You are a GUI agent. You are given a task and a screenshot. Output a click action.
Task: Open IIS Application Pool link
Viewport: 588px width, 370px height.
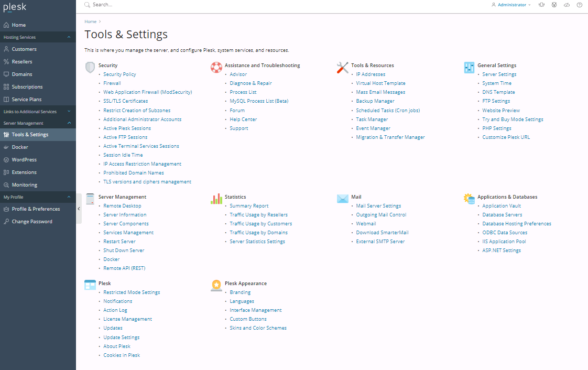504,242
